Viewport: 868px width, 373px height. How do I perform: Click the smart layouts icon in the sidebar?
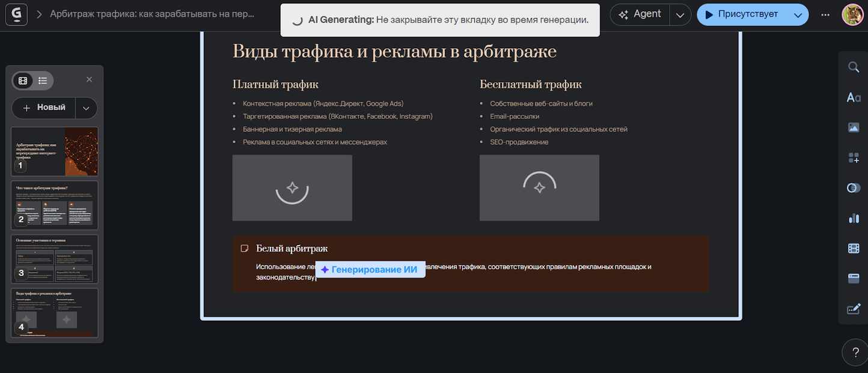tap(854, 157)
